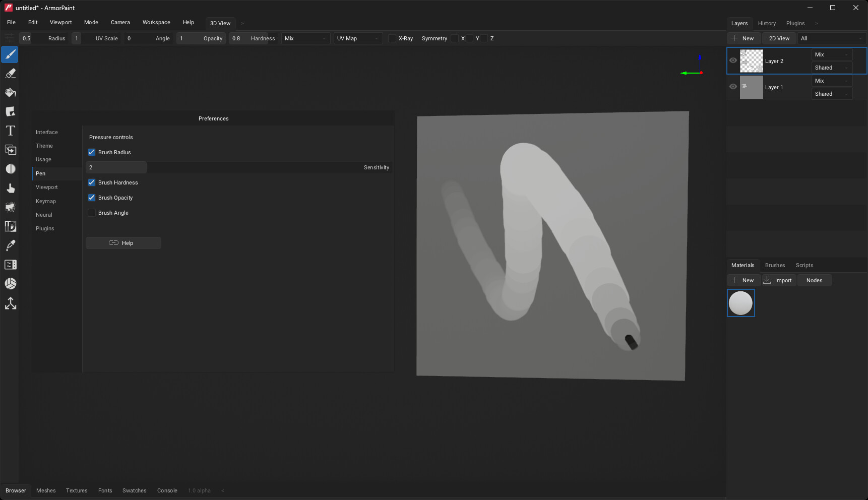Screen dimensions: 868x500
Task: Select the color Picker eyedropper tool
Action: (x=10, y=246)
